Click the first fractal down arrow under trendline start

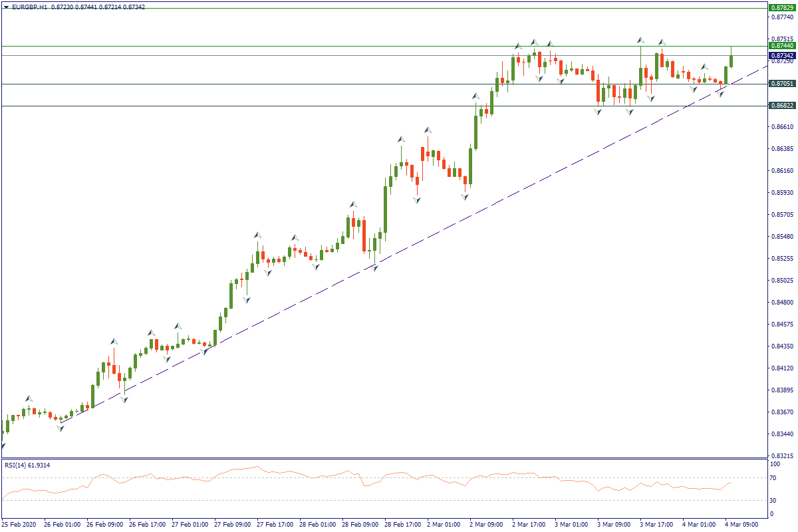(x=61, y=429)
